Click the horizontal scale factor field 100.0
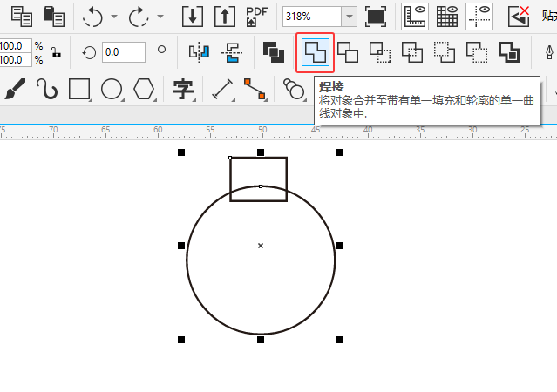 [x=16, y=46]
